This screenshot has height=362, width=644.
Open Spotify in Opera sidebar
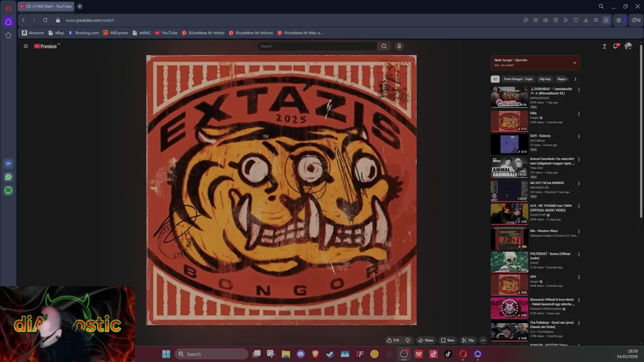pyautogui.click(x=9, y=191)
